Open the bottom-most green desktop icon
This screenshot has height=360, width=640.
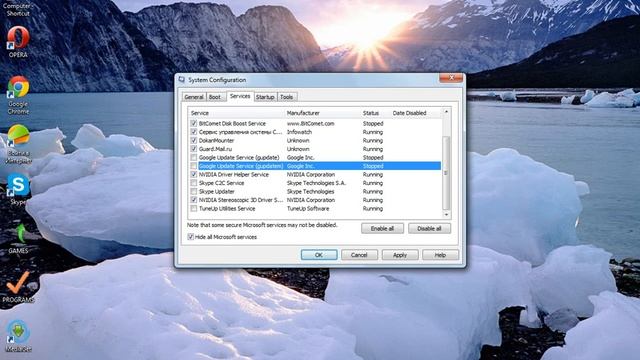[18, 336]
